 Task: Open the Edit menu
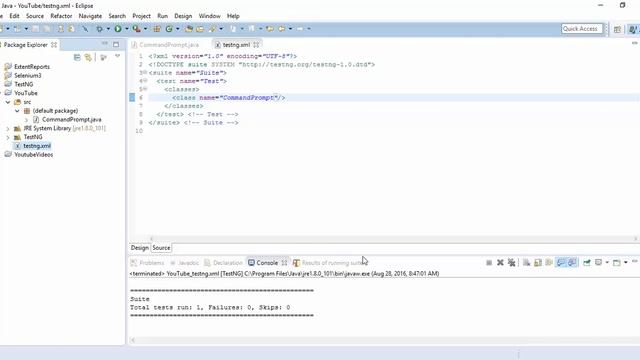click(x=14, y=16)
